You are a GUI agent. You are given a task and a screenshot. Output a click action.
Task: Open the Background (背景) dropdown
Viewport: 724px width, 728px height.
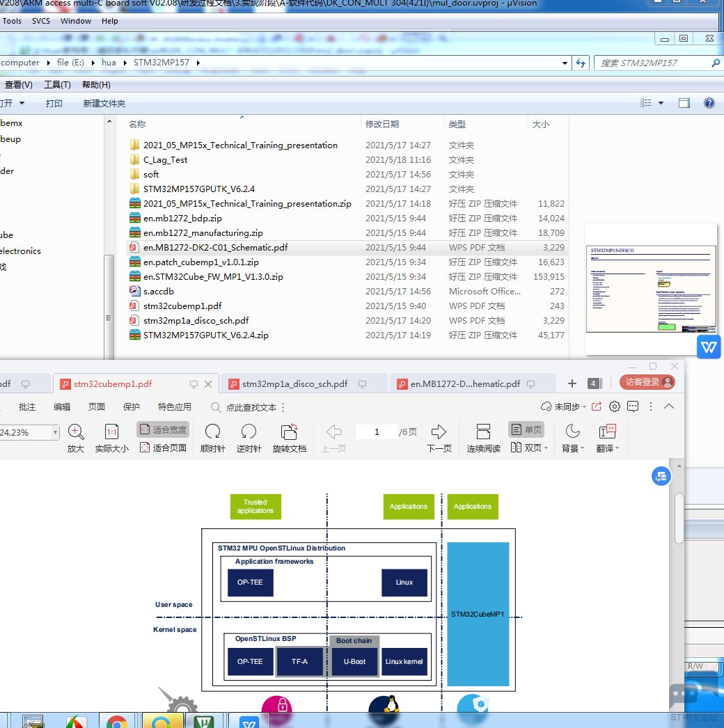tap(573, 438)
